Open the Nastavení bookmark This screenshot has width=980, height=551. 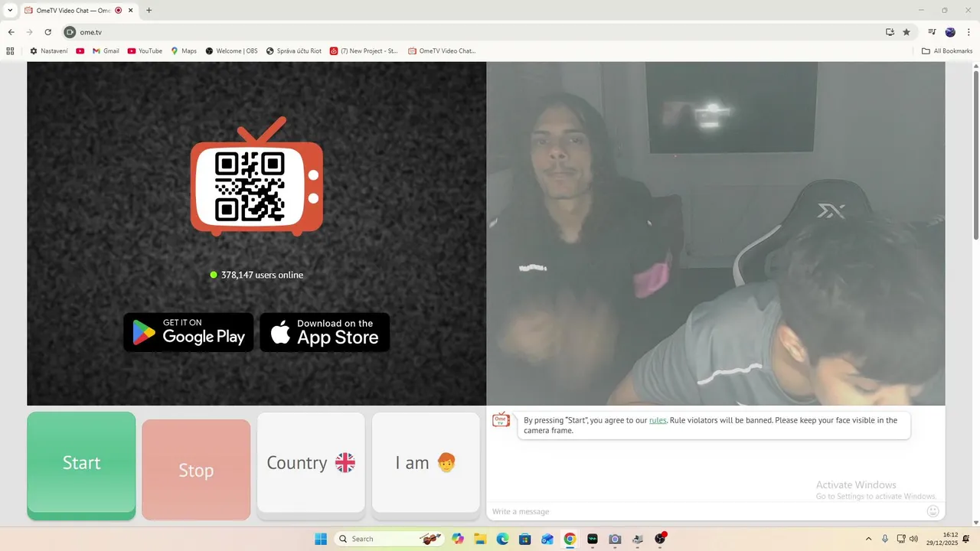tap(48, 51)
